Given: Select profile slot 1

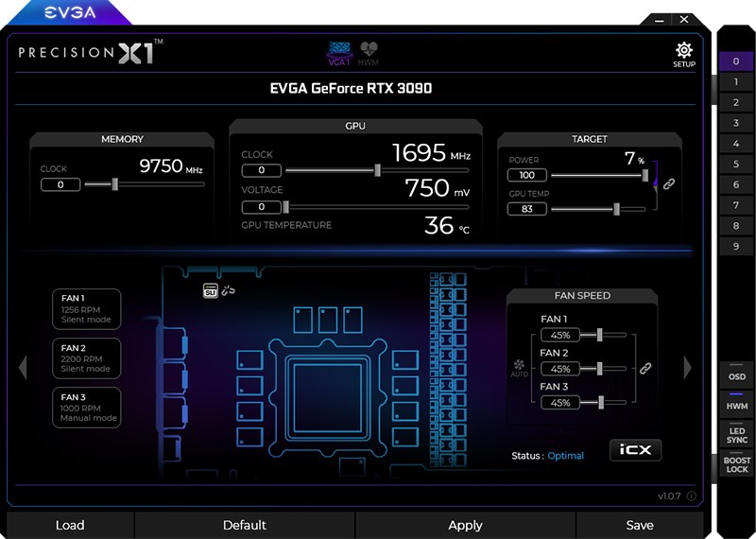Looking at the screenshot, I should tap(736, 82).
